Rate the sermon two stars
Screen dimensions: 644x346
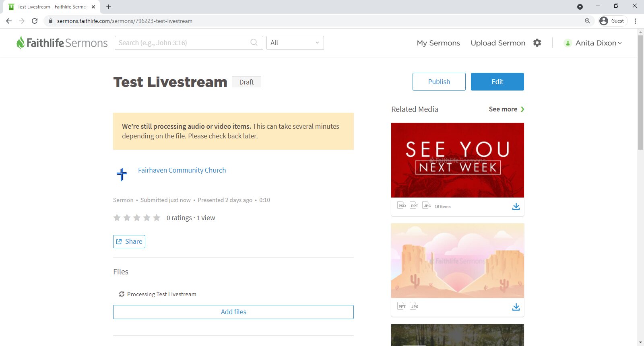pos(127,218)
